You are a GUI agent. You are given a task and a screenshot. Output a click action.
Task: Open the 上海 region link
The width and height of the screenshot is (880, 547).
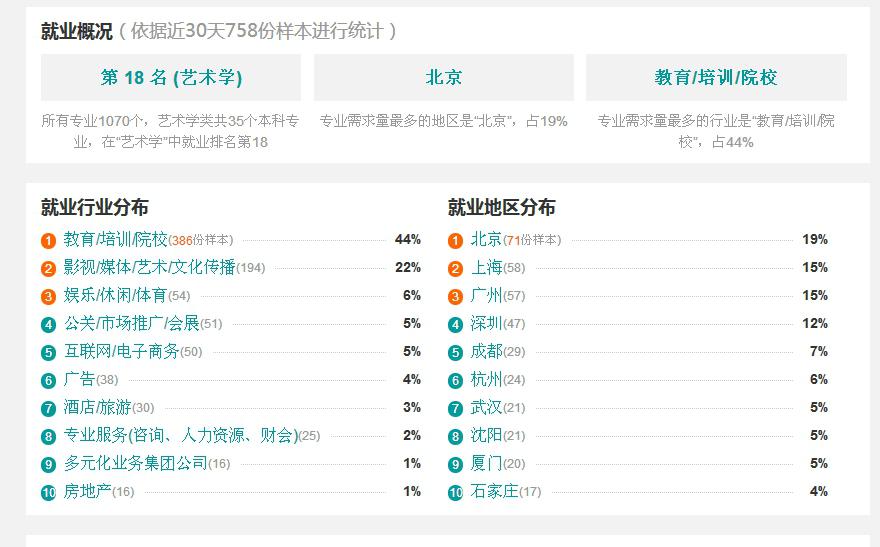coord(486,268)
